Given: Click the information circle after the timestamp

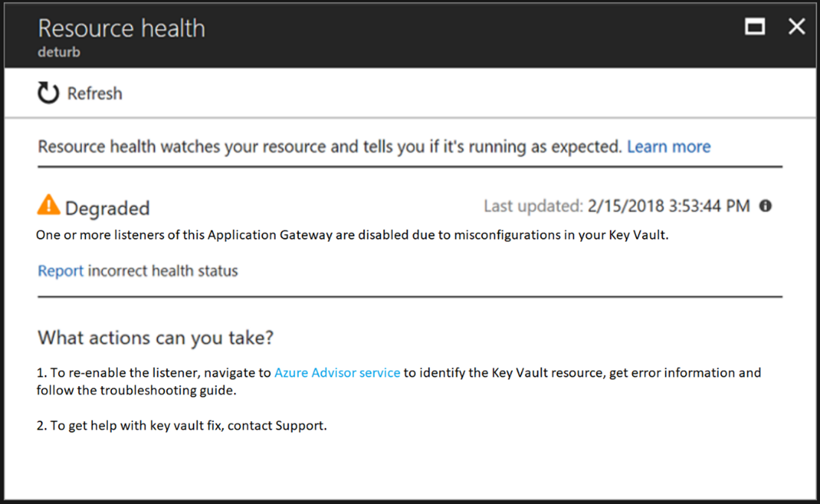Looking at the screenshot, I should [x=764, y=206].
